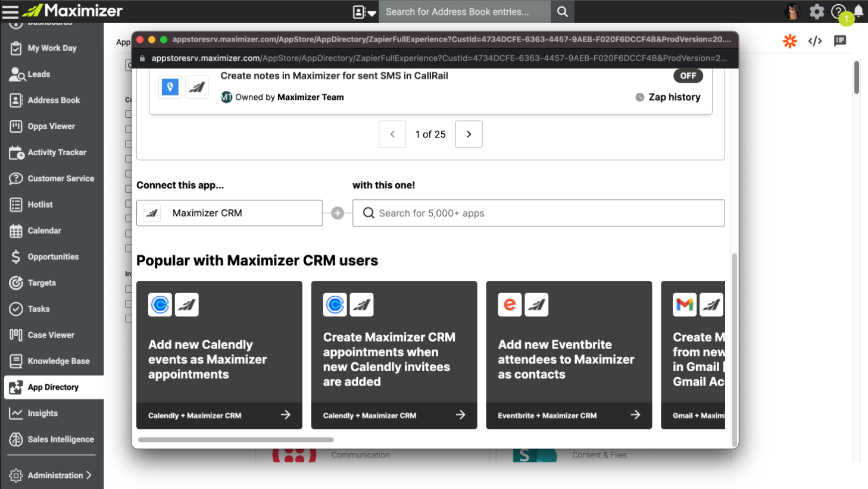Click the help question mark icon
868x489 pixels.
tap(839, 11)
